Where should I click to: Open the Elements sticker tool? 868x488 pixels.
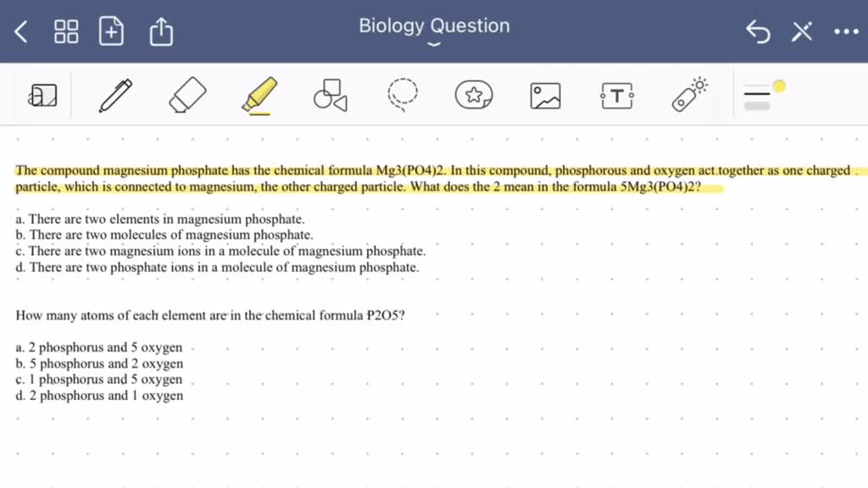[475, 95]
